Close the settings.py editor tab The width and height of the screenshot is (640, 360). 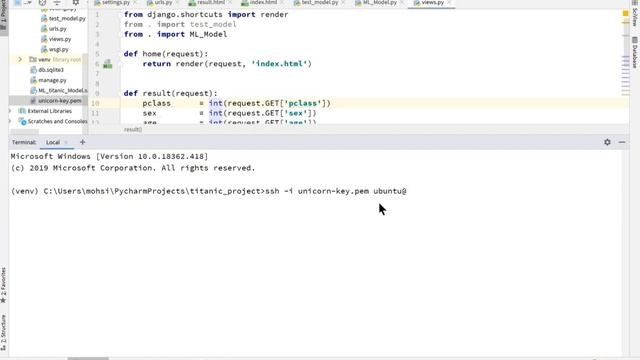coord(135,2)
